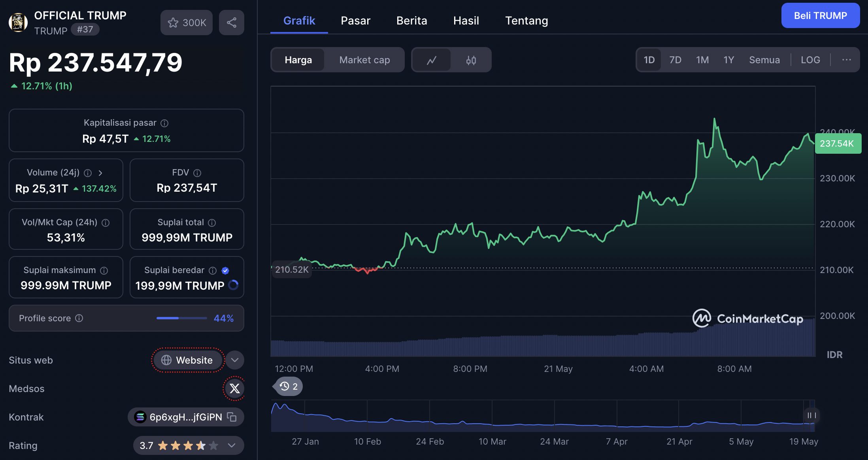The height and width of the screenshot is (460, 868).
Task: Click the 12.71% (1h) change text
Action: pos(46,86)
